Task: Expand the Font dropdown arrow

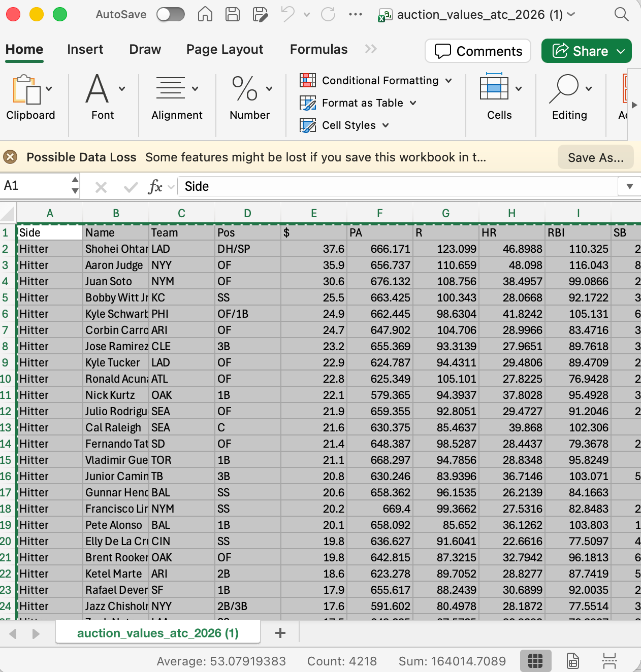Action: 122,89
